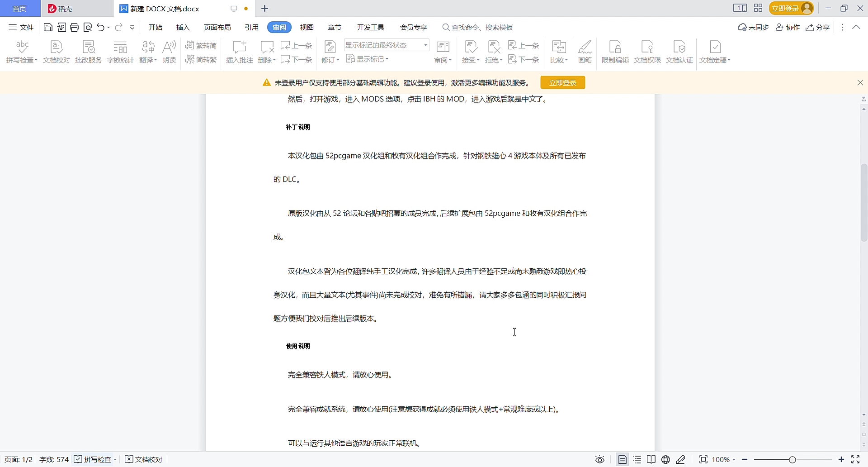Open Print Preview icon
The height and width of the screenshot is (467, 868).
[88, 28]
